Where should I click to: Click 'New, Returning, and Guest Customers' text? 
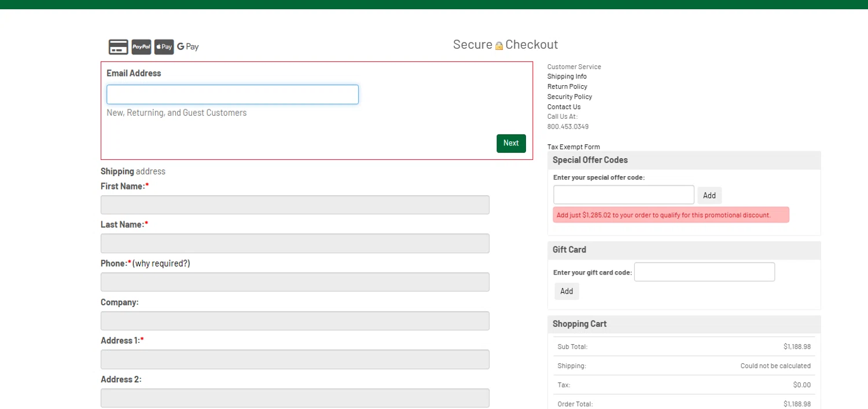click(x=176, y=113)
